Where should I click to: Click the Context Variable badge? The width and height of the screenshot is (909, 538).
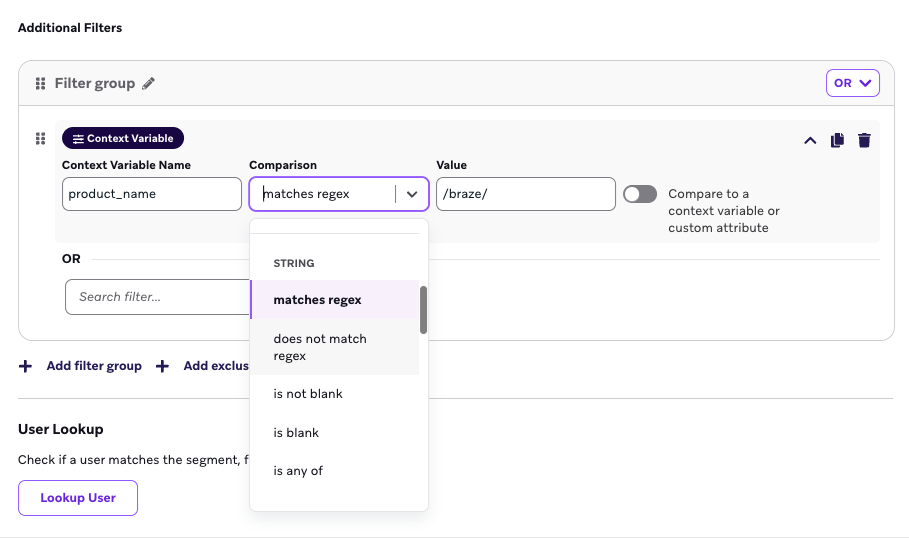click(x=123, y=139)
